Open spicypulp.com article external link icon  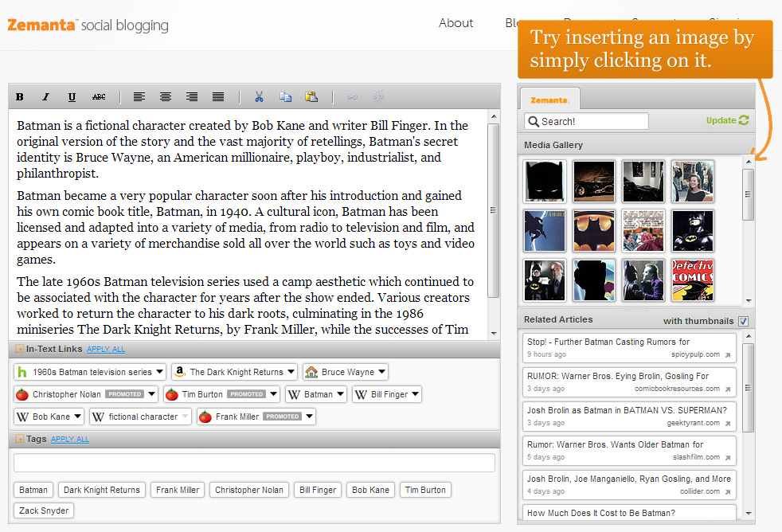click(x=728, y=355)
